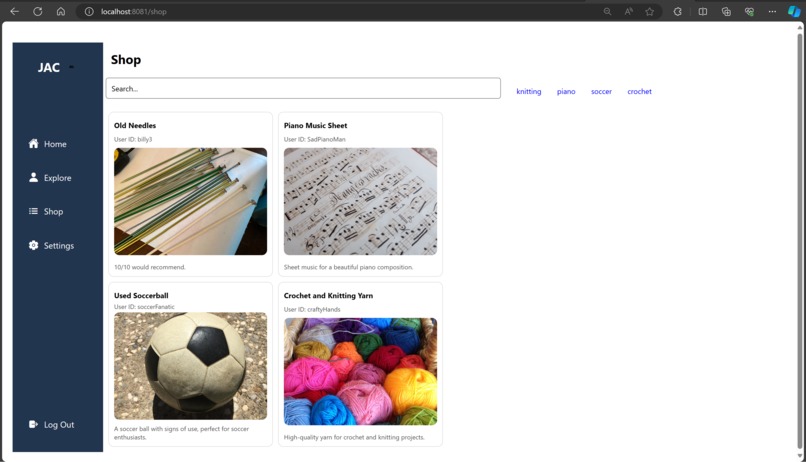Open browser essentials heart icon
Screen dimensions: 806x462
[x=749, y=11]
